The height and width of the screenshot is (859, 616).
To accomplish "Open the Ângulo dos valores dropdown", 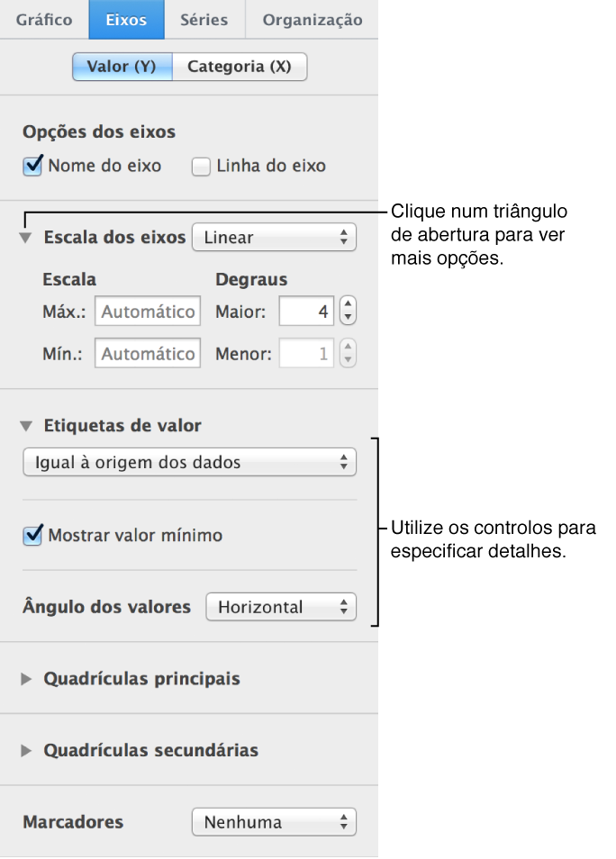I will click(280, 607).
